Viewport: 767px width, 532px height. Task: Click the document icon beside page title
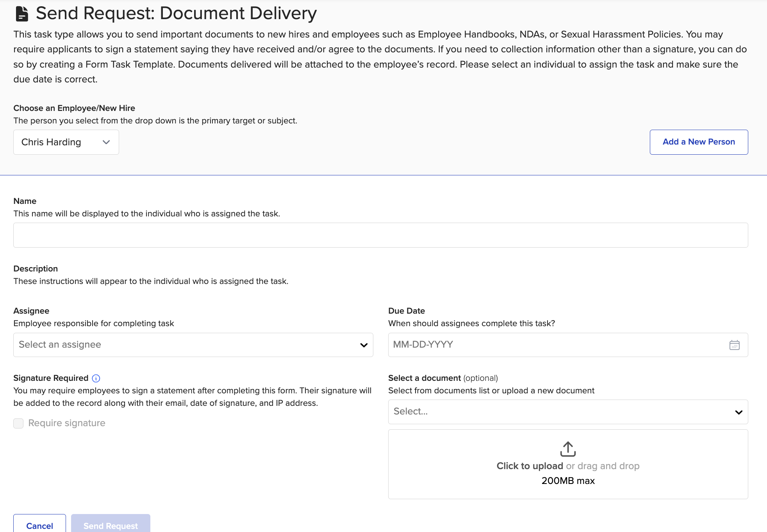click(22, 14)
